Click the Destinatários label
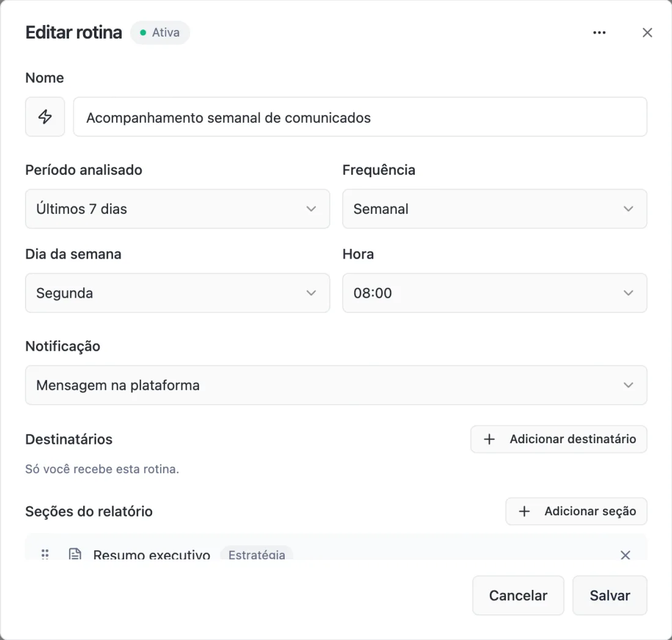672x640 pixels. [68, 440]
